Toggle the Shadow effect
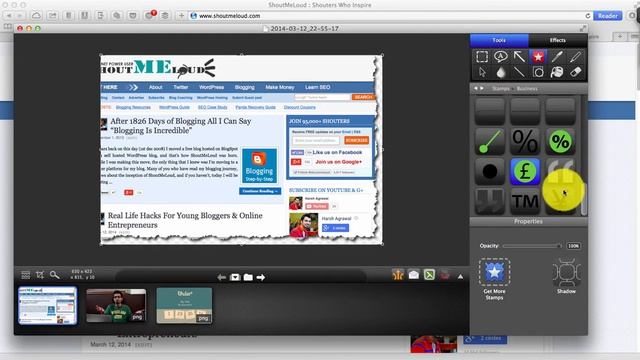 tap(566, 276)
